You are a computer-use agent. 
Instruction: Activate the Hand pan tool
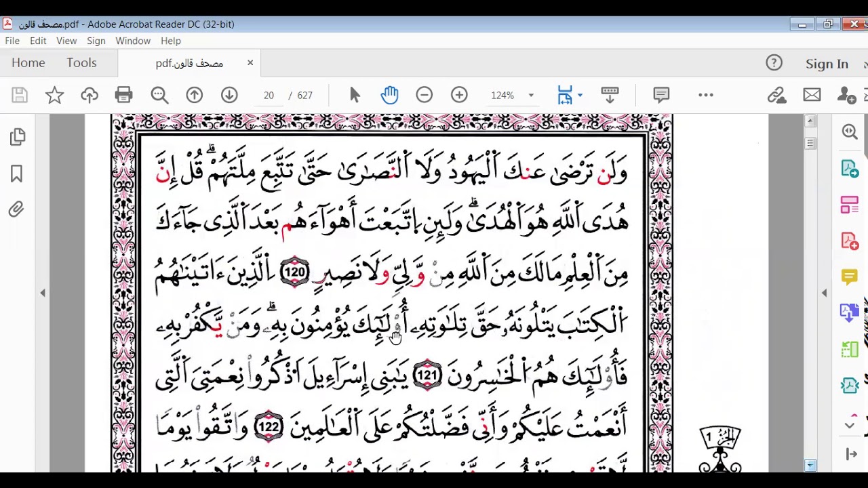pyautogui.click(x=389, y=96)
